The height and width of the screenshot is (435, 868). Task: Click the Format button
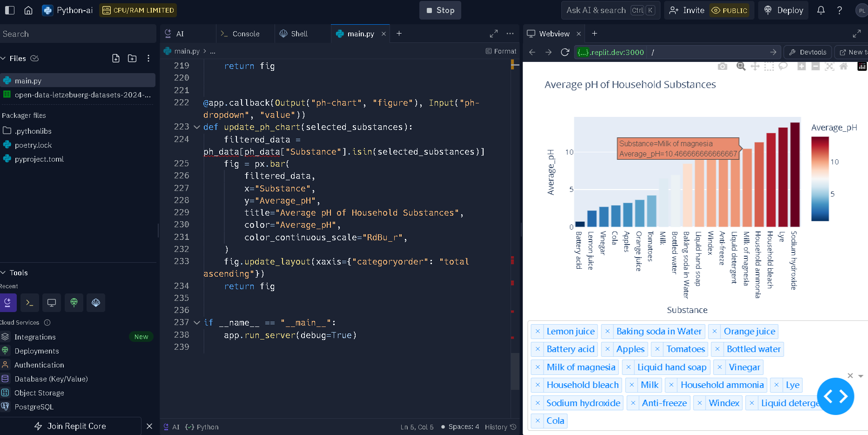click(501, 51)
